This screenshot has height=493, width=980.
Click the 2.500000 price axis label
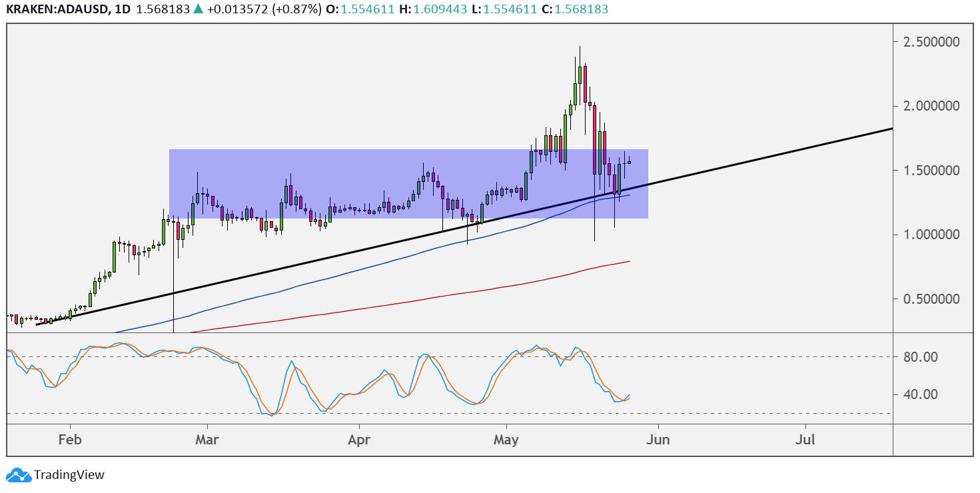(x=932, y=41)
